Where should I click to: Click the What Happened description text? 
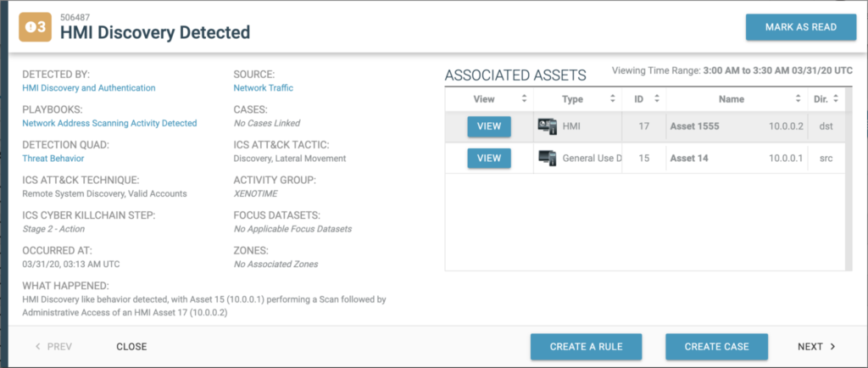pyautogui.click(x=203, y=306)
